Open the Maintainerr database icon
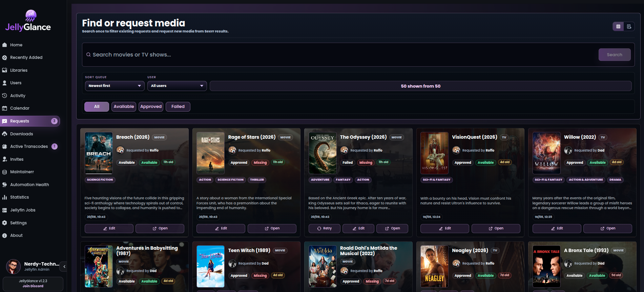This screenshot has height=292, width=644. pyautogui.click(x=5, y=172)
